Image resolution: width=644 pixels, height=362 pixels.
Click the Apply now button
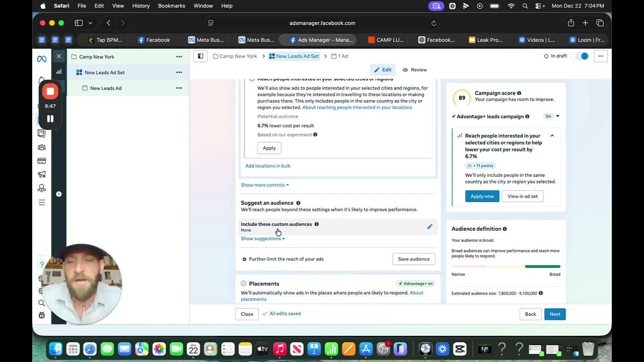pyautogui.click(x=482, y=196)
